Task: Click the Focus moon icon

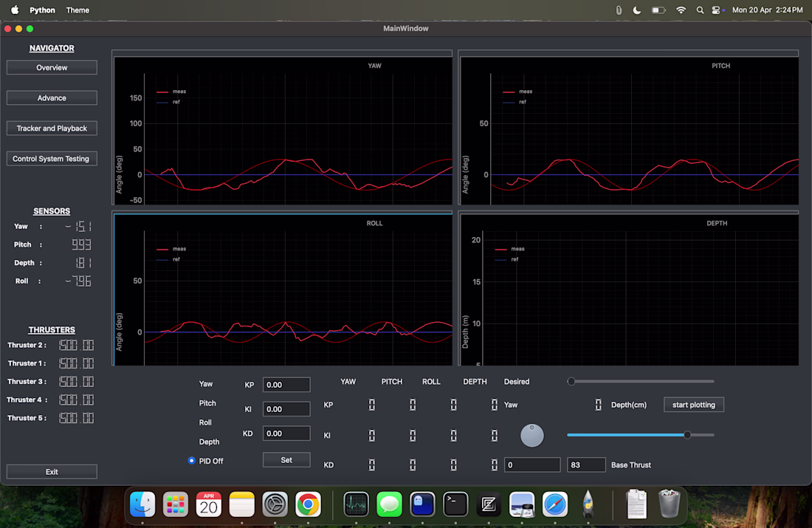Action: point(637,10)
